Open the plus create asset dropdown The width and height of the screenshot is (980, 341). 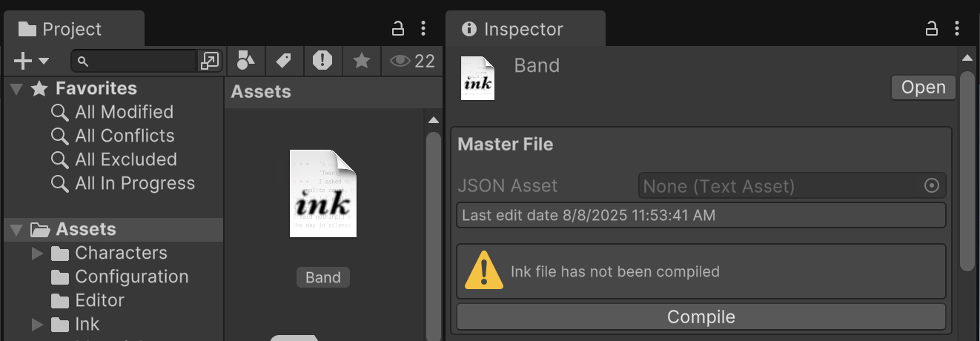point(31,61)
